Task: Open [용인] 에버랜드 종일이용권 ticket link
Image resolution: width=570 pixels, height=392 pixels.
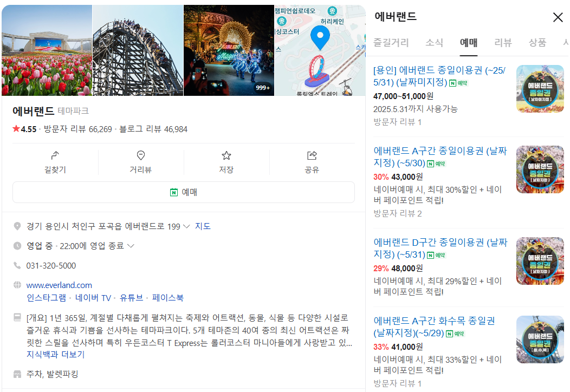Action: pyautogui.click(x=439, y=76)
